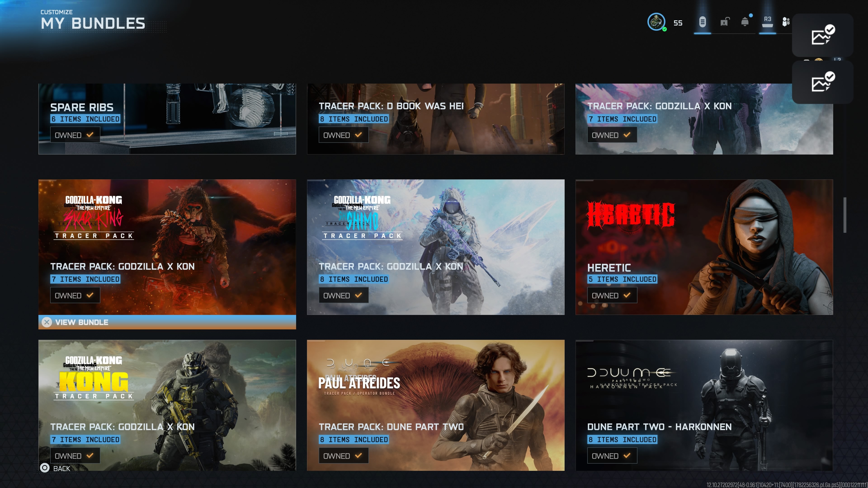The width and height of the screenshot is (868, 488).
Task: Open the D Book Was Hei bundle card
Action: 436,119
